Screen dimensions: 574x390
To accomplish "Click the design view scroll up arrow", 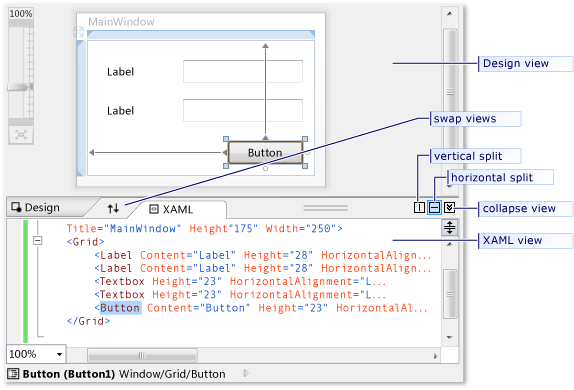I will tap(450, 14).
